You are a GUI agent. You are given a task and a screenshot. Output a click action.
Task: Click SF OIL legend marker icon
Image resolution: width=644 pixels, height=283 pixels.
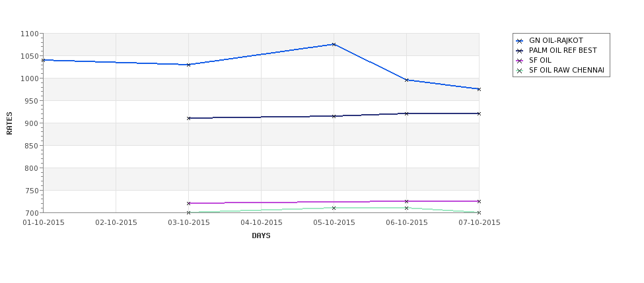pyautogui.click(x=520, y=61)
